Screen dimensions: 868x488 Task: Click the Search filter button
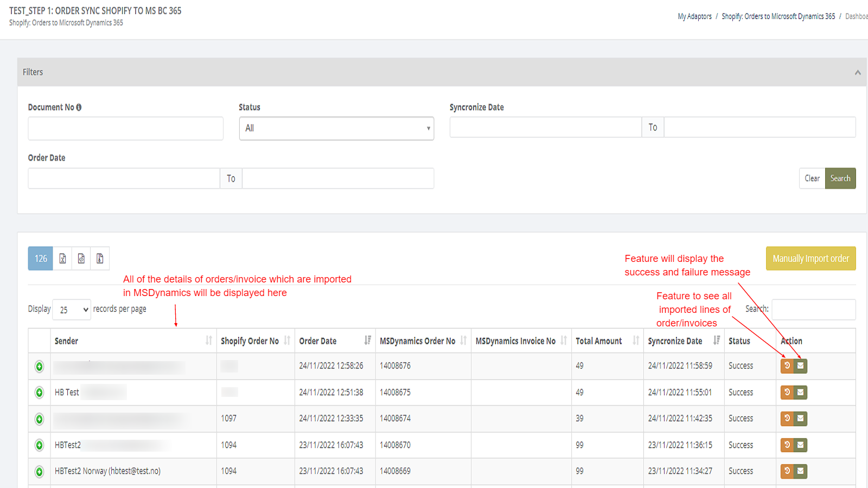[840, 178]
